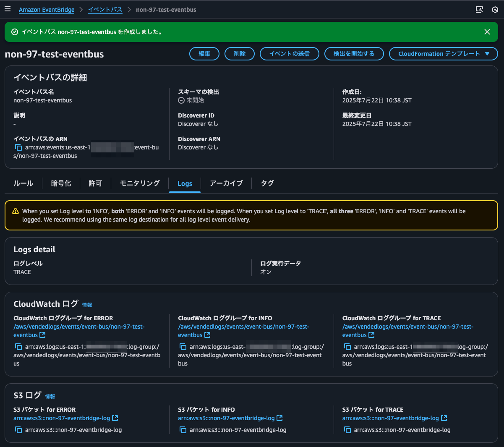Open CloudFormation テンプレート dropdown

(x=443, y=54)
